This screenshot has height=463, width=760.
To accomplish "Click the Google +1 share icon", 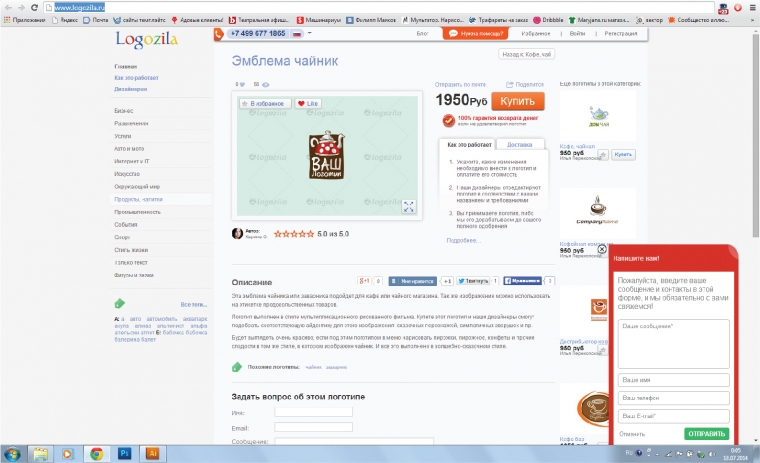I will pos(369,282).
